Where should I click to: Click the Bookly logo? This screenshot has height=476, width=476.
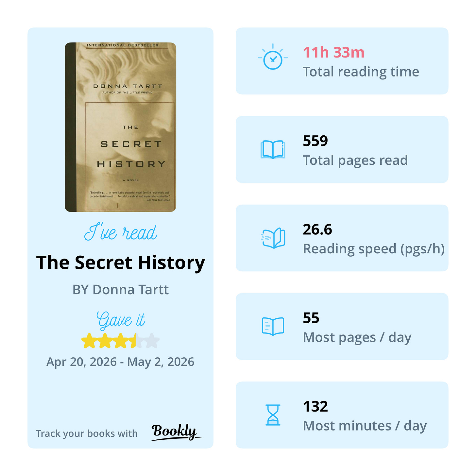(x=176, y=432)
